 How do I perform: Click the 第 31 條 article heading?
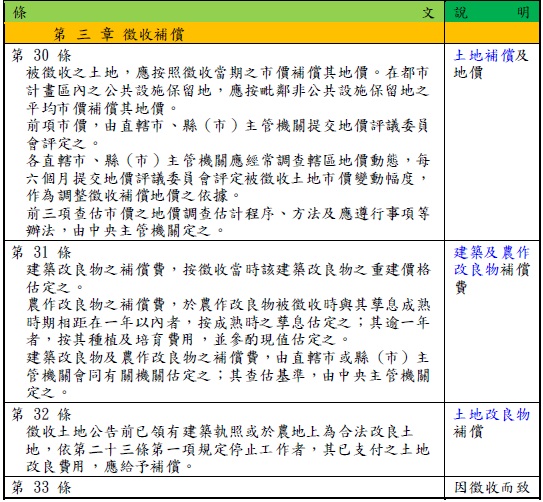click(41, 252)
